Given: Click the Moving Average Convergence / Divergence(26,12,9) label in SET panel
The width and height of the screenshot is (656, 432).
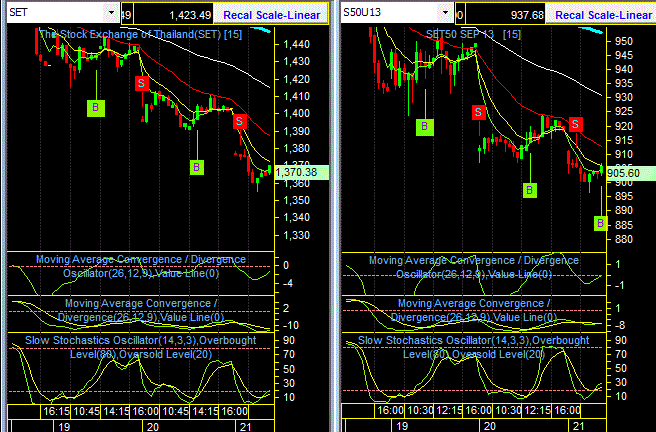Looking at the screenshot, I should click(x=141, y=310).
